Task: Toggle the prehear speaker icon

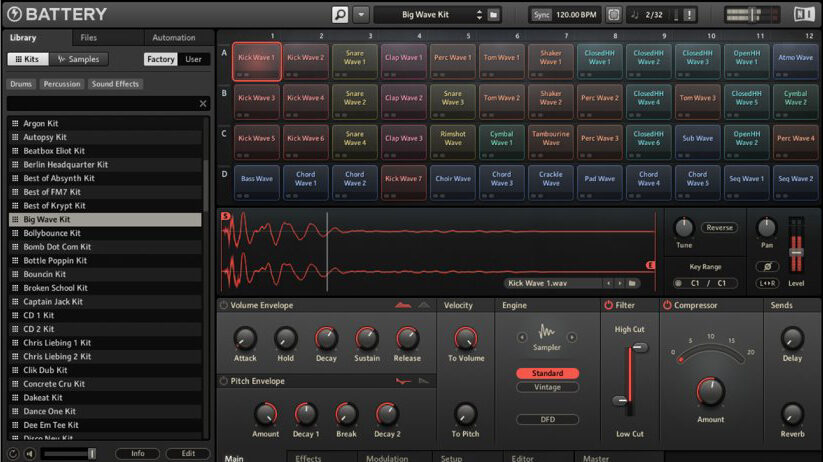Action: click(30, 453)
